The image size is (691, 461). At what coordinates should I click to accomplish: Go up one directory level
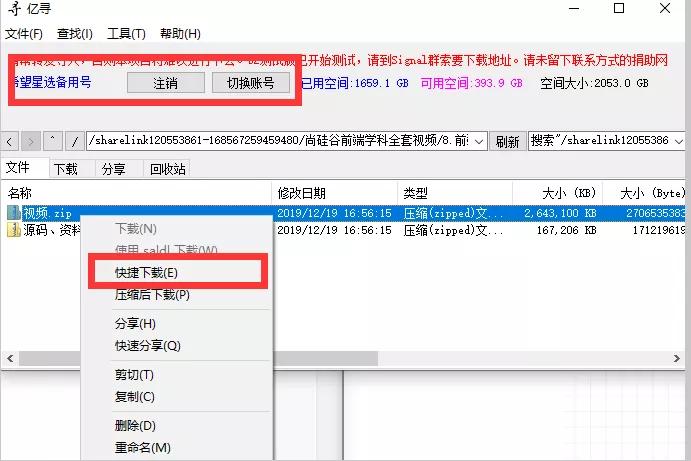[x=52, y=141]
